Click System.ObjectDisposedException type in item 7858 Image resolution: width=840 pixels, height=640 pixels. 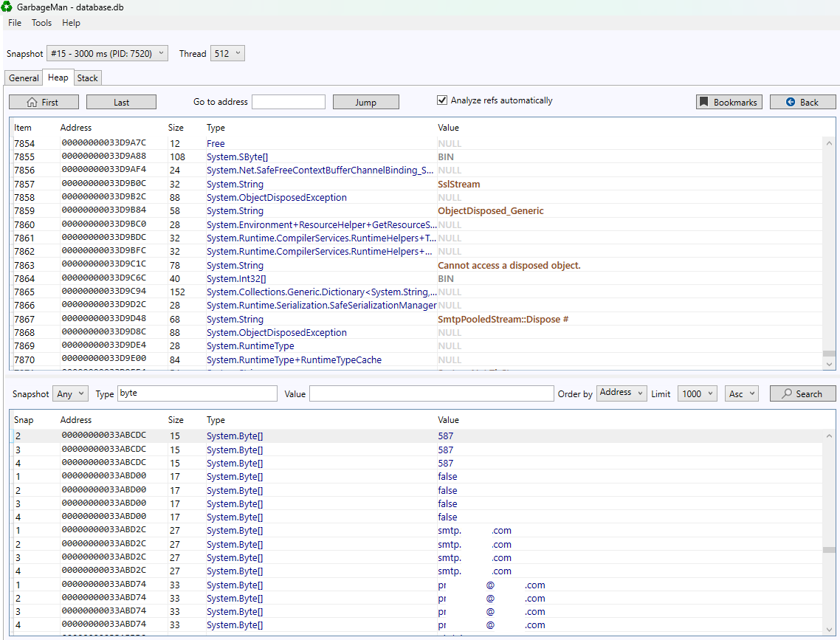(x=276, y=198)
